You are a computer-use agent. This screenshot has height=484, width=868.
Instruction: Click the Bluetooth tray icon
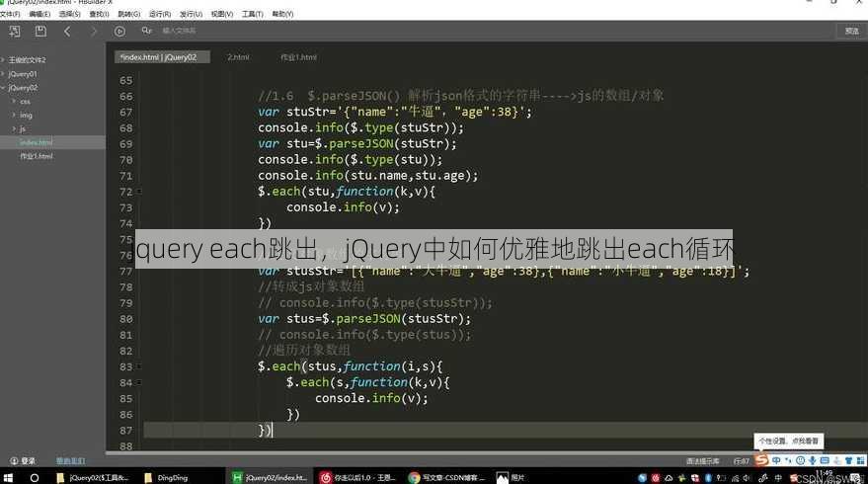708,478
